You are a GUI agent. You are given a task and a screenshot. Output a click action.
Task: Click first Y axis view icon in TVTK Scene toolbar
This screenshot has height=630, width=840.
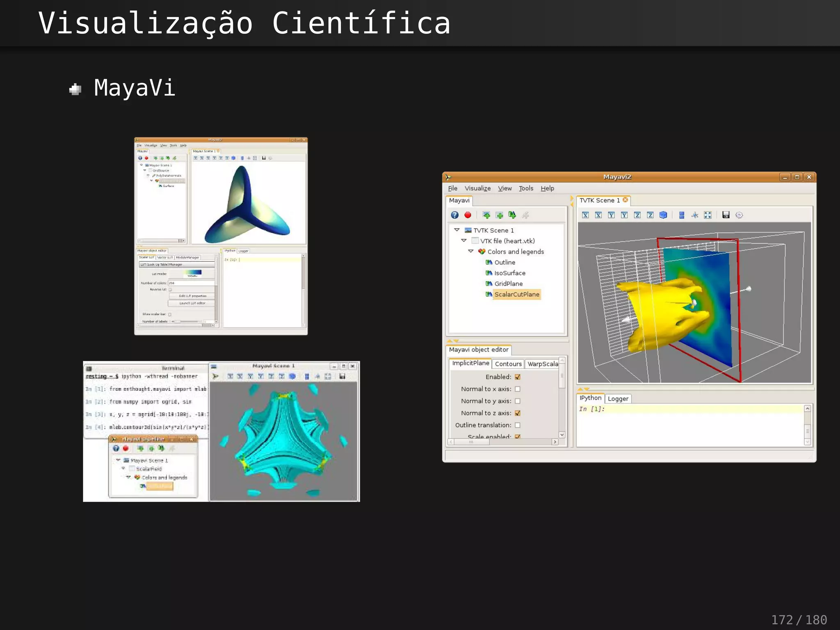tap(611, 215)
